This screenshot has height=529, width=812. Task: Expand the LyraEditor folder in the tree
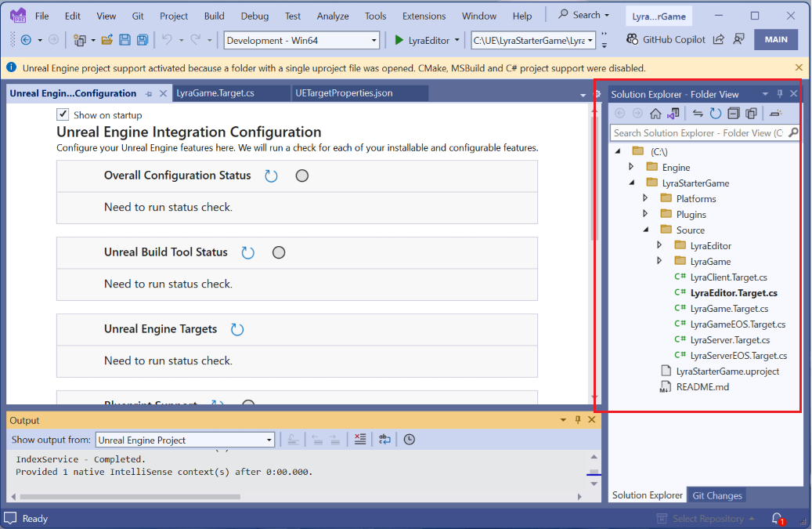659,245
